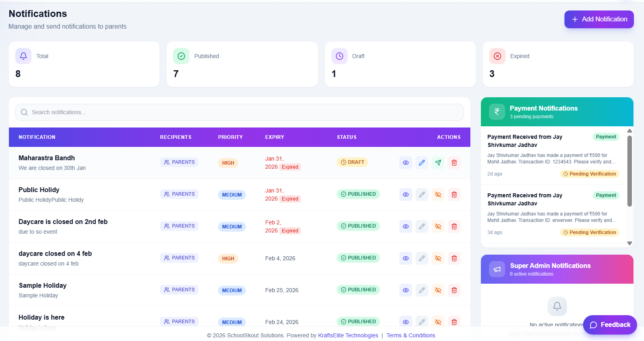Click the megaphone icon in Super Admin Notifications
The image size is (644, 341).
point(497,269)
